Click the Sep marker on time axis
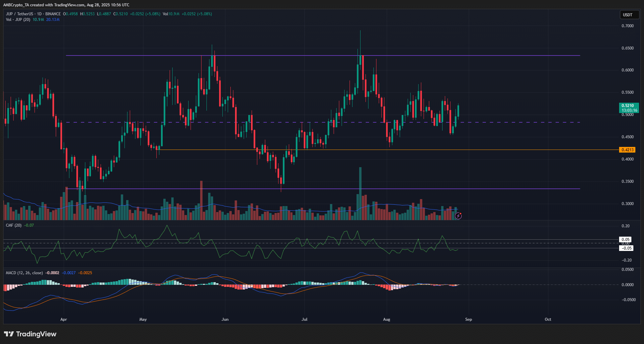644x344 pixels. click(x=468, y=319)
